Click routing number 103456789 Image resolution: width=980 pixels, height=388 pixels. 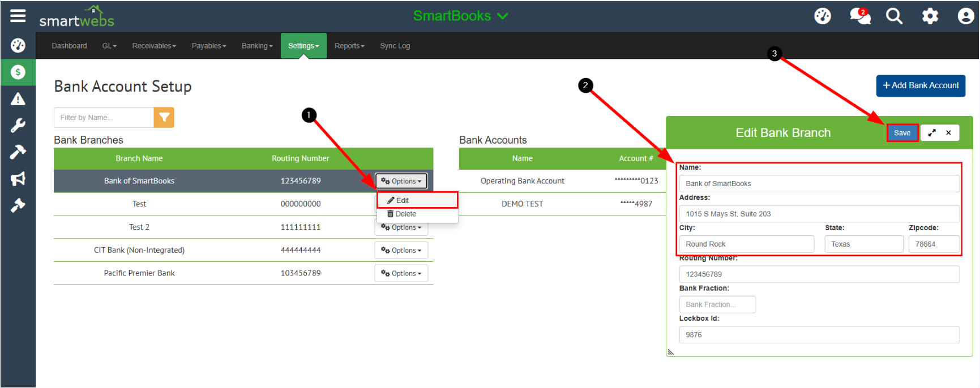(301, 273)
